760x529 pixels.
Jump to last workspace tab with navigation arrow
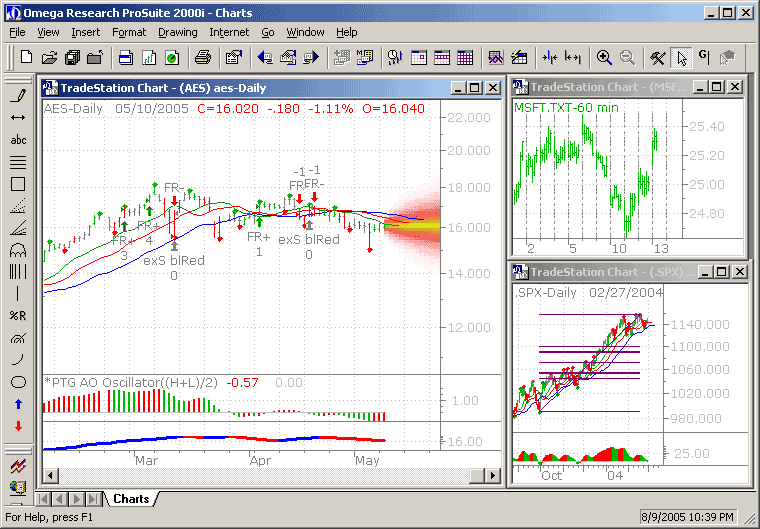94,499
